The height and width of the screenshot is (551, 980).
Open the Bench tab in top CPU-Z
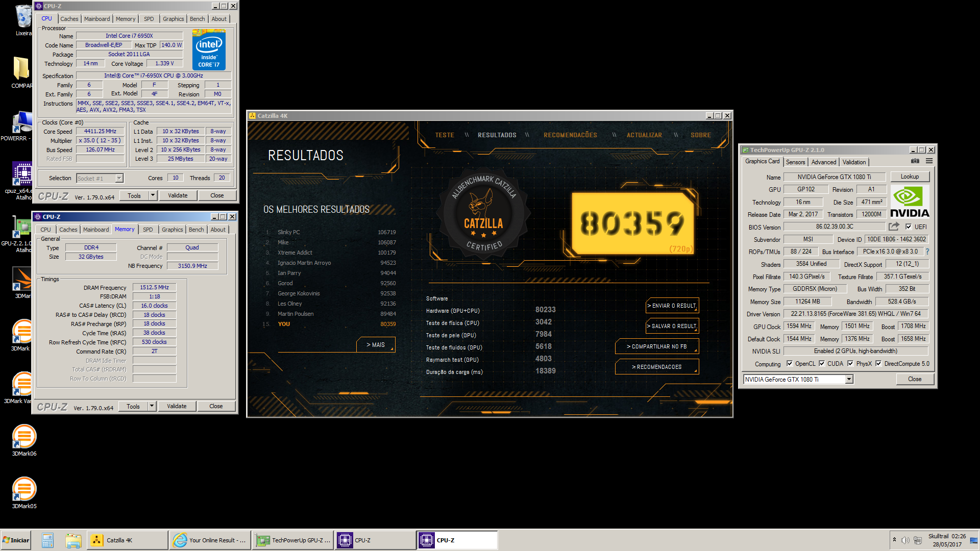(x=197, y=19)
